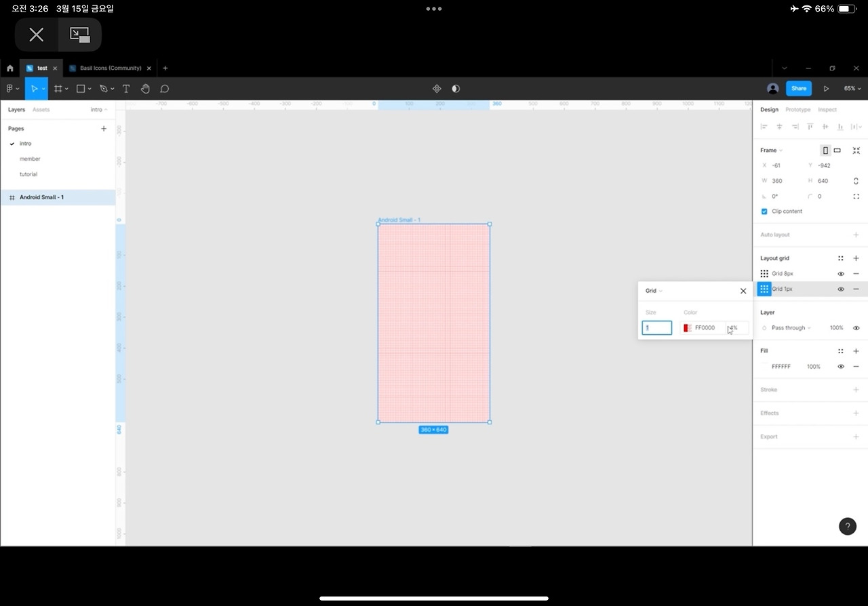Align selection to horizontal centers
Screen dimensions: 868x606
pyautogui.click(x=779, y=127)
